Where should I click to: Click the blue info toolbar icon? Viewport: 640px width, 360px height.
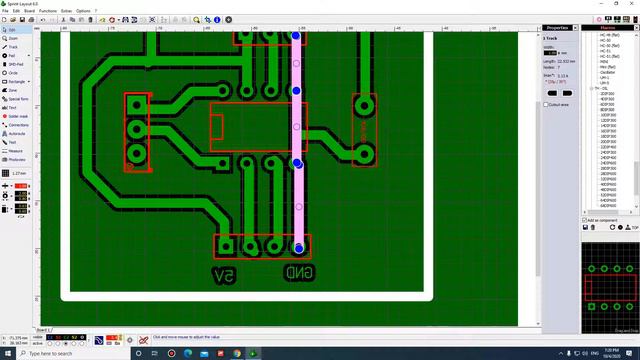(x=217, y=20)
